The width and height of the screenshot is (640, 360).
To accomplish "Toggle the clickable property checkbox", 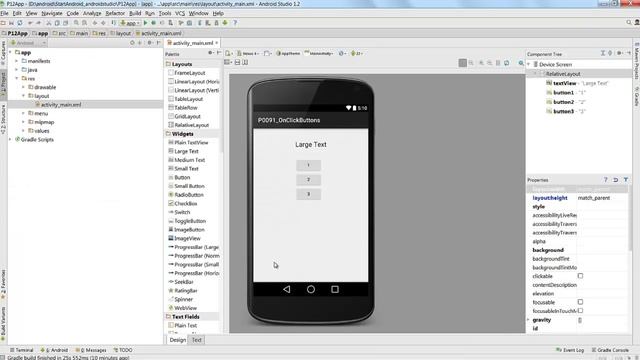I will (x=580, y=276).
